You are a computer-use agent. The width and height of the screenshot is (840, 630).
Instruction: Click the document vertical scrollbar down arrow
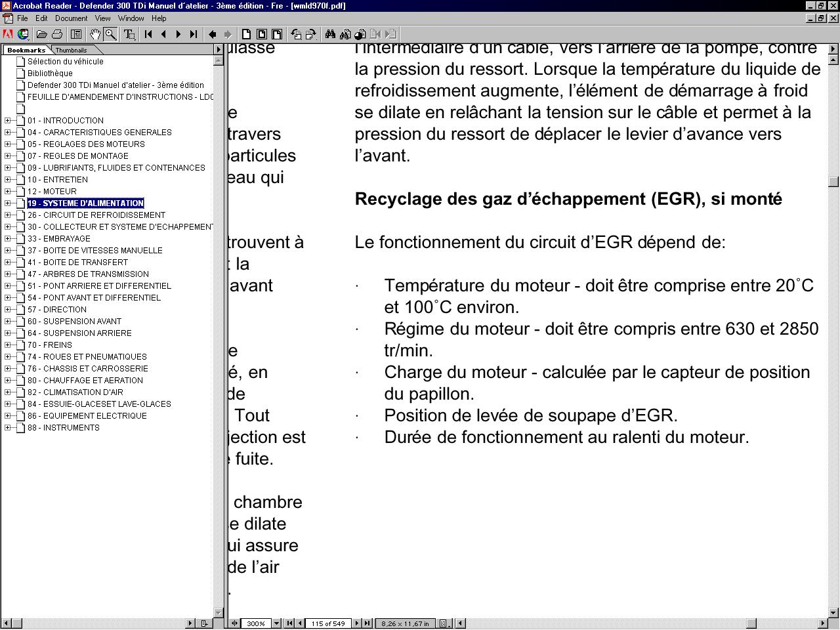pos(833,613)
